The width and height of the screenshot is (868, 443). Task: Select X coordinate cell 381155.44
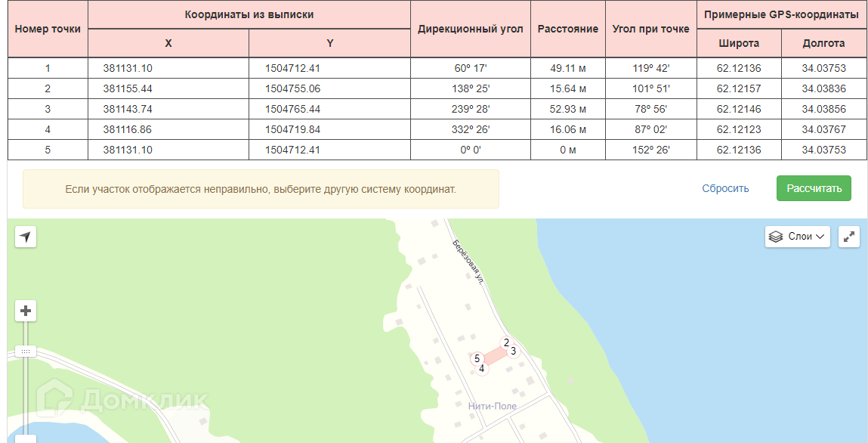(x=128, y=88)
